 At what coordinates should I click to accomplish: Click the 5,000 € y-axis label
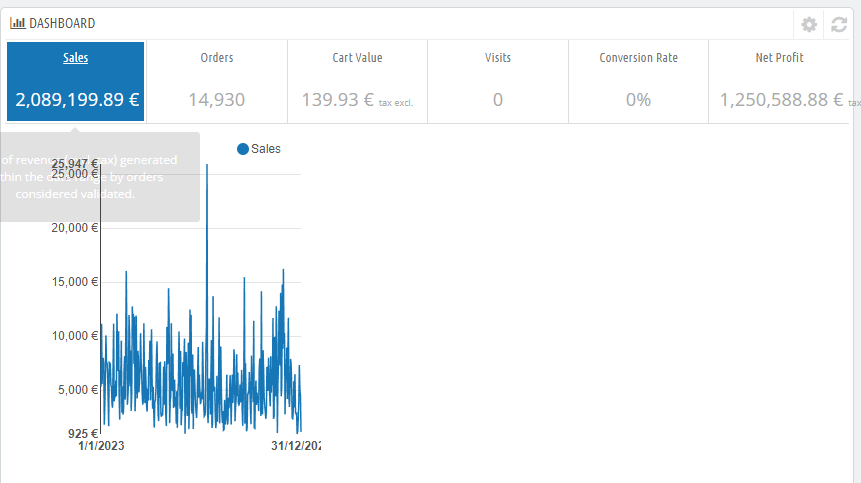77,390
